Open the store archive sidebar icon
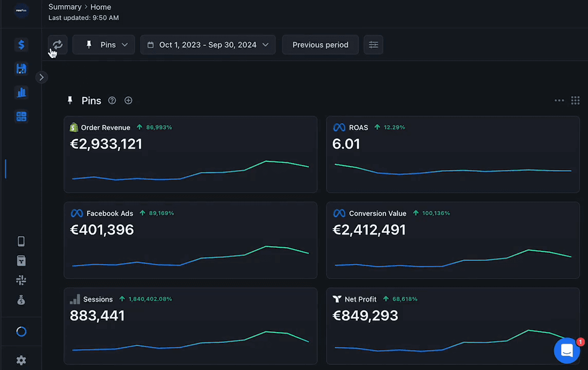 pos(22,261)
